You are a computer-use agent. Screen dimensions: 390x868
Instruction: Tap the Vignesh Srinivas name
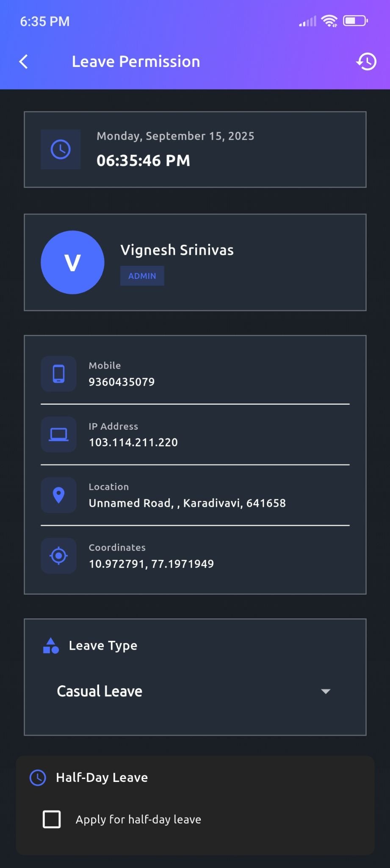tap(177, 250)
